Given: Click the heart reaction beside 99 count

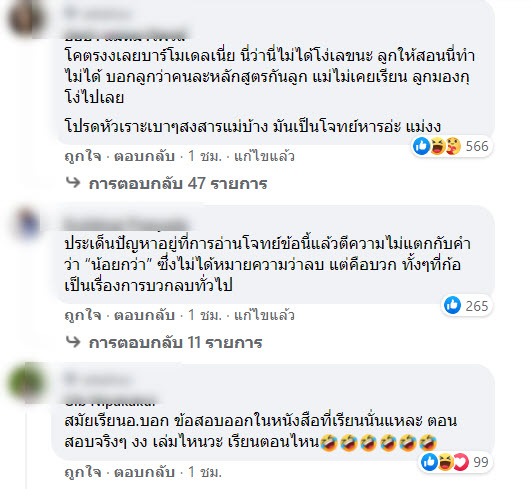Looking at the screenshot, I should point(461,462).
